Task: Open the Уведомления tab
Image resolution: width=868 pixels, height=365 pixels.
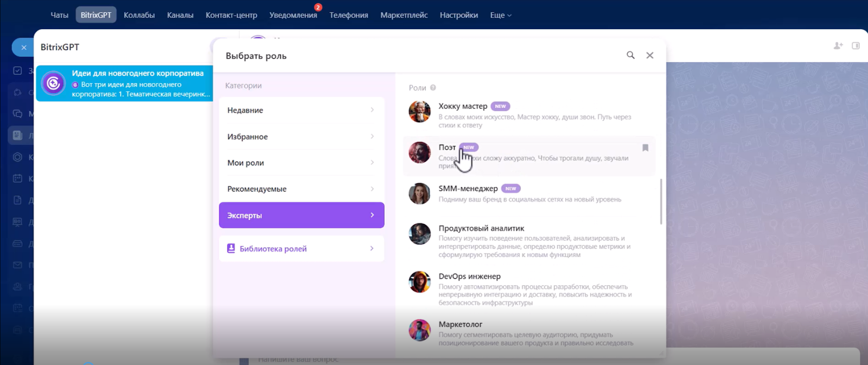Action: 293,15
